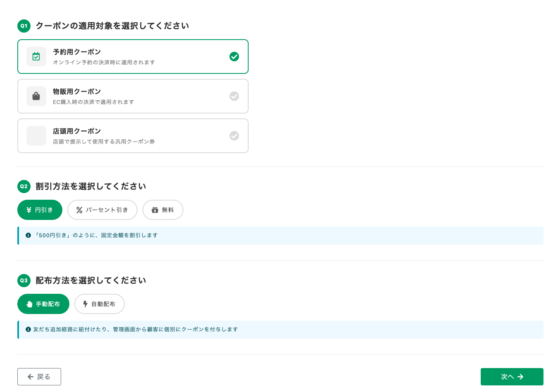Click the info icon beside 500円引き hint

(x=28, y=235)
